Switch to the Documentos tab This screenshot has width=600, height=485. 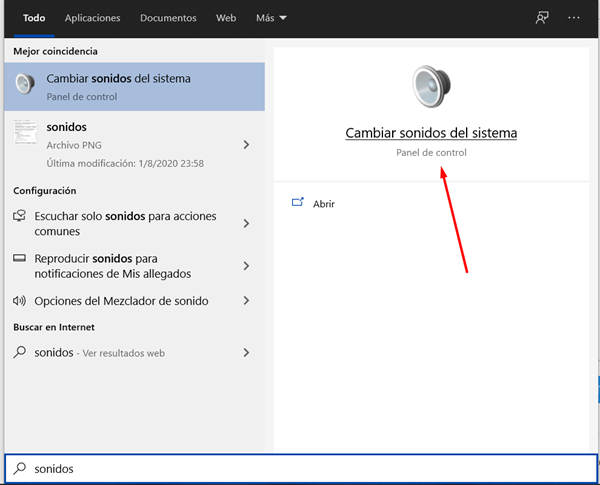click(x=168, y=18)
